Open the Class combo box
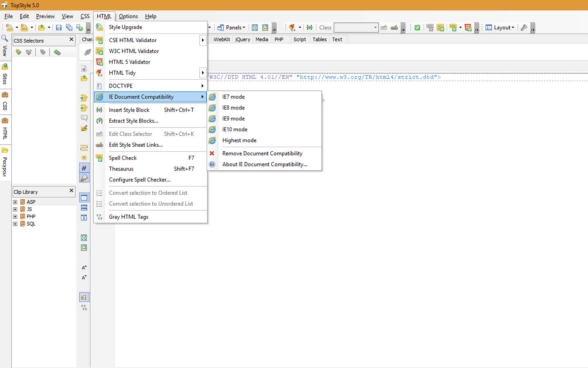The width and height of the screenshot is (588, 368). (356, 28)
